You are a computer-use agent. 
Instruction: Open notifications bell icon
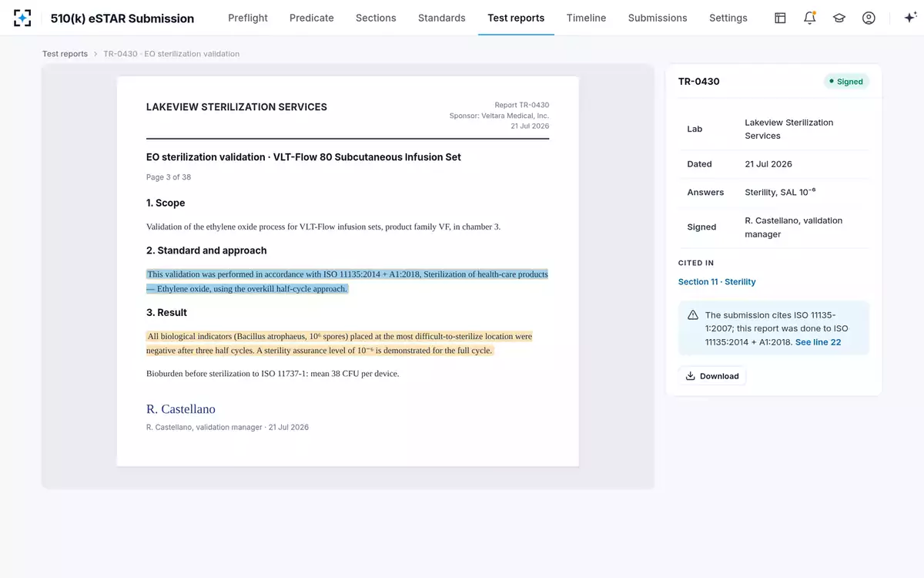809,18
